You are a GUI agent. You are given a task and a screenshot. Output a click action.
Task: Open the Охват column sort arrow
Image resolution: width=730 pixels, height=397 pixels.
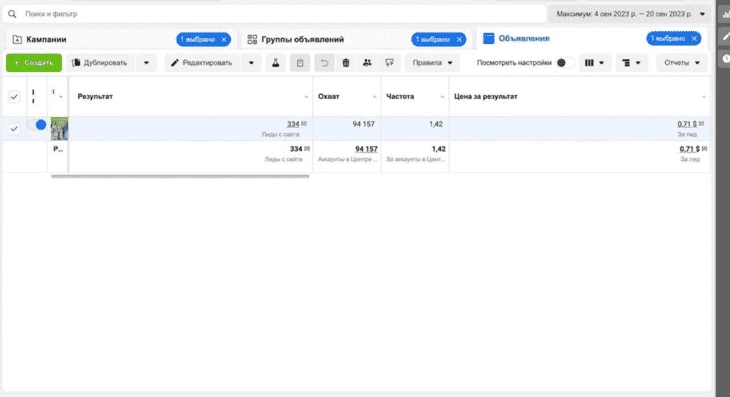pos(374,97)
